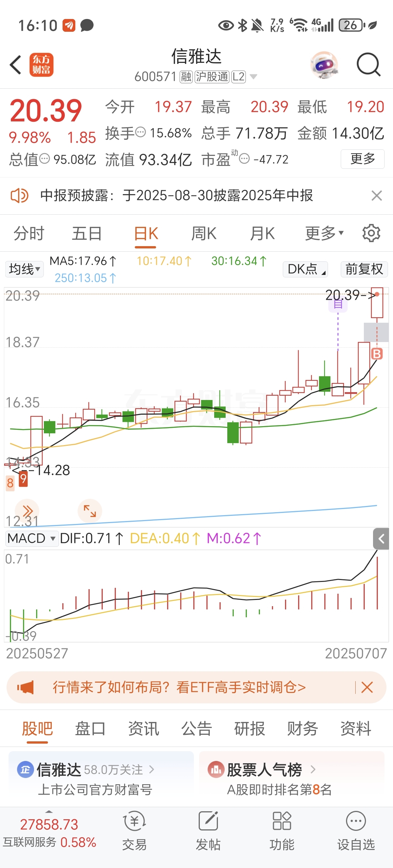Tap the 换手 info smiley icon
The height and width of the screenshot is (868, 393).
coord(140,132)
